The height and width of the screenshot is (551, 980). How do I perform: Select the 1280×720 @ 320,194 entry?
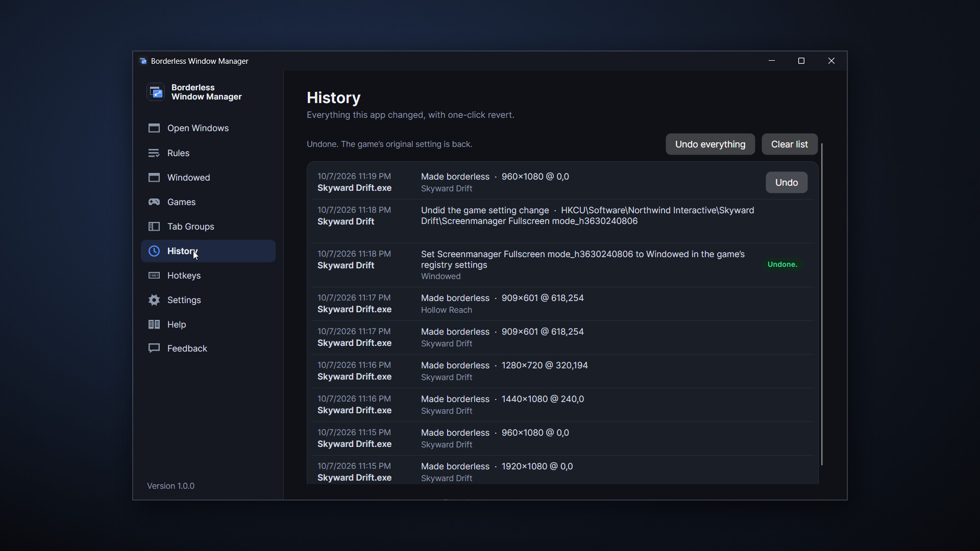coord(562,371)
